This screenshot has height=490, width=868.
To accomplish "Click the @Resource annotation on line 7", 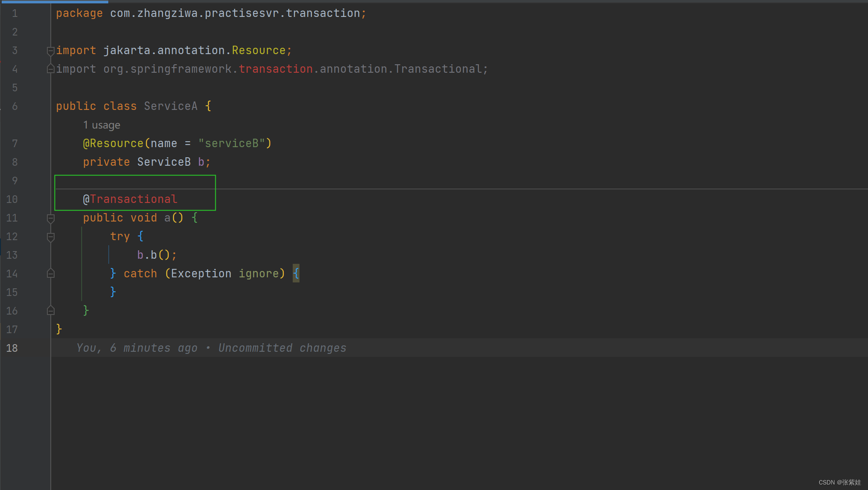I will point(113,143).
